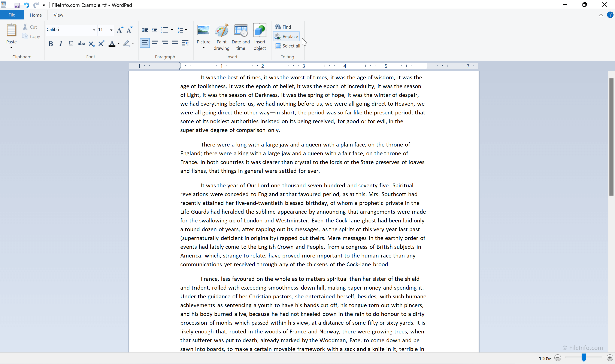Open the Calibri font family dropdown
Image resolution: width=615 pixels, height=364 pixels.
pyautogui.click(x=94, y=30)
